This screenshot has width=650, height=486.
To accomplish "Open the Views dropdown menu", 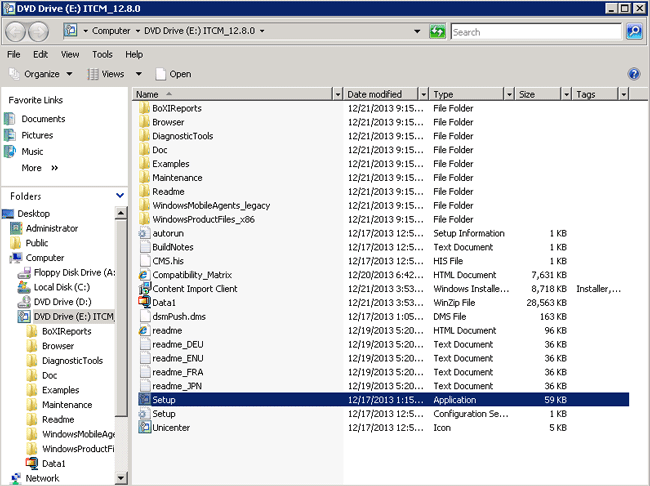I will [x=113, y=74].
